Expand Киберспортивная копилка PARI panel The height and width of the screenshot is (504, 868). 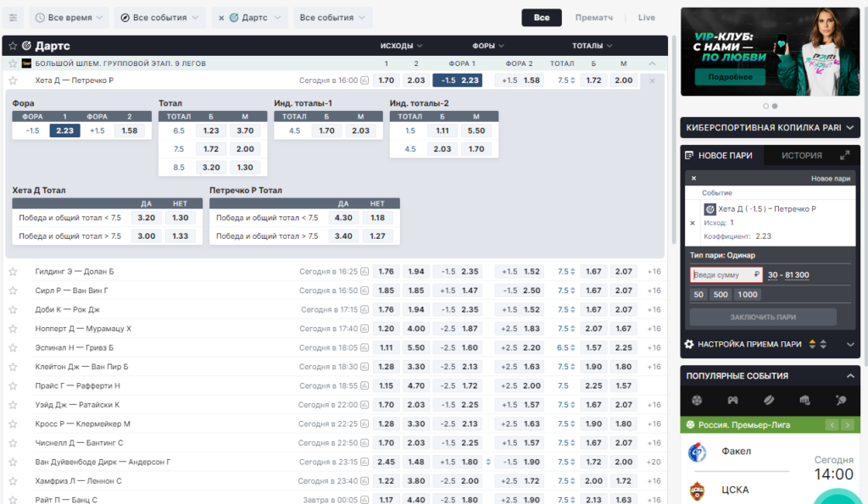point(770,128)
